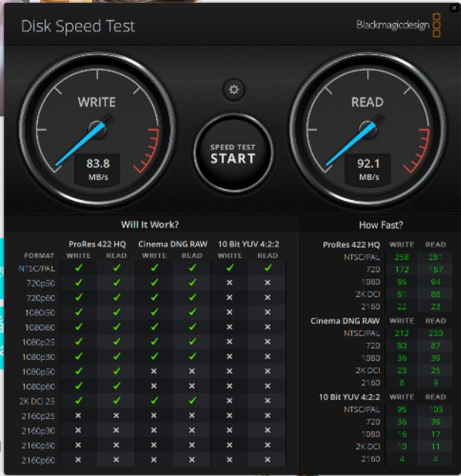
Task: Click the 10 Bit YUV read checkmark for NTSC/PAL
Action: 268,268
